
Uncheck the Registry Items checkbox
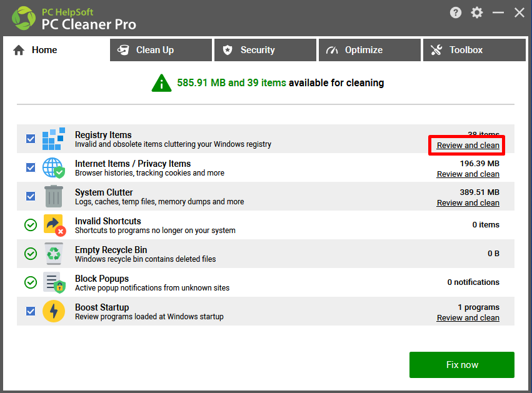pyautogui.click(x=31, y=139)
